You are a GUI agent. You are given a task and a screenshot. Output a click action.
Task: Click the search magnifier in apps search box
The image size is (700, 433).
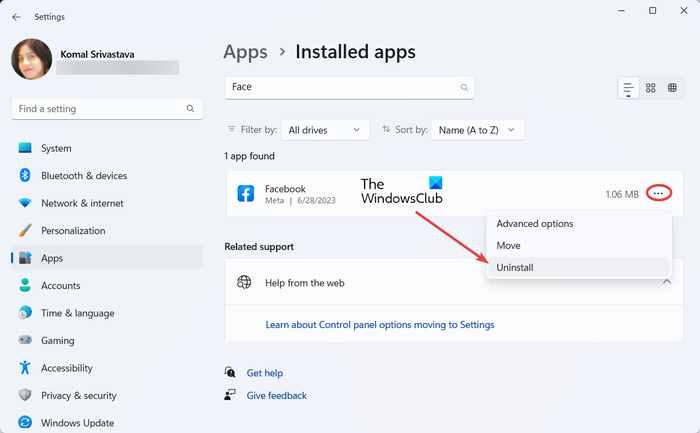pyautogui.click(x=464, y=88)
